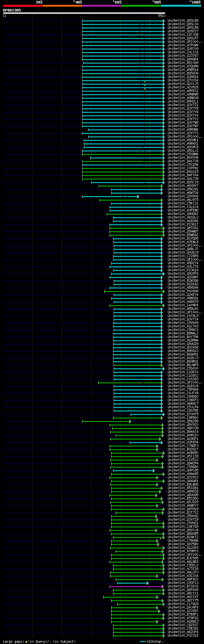Image resolution: width=204 pixels, height=644 pixels.
Task: Select label UniRef100_B6JWP9
Action: coord(183,365)
